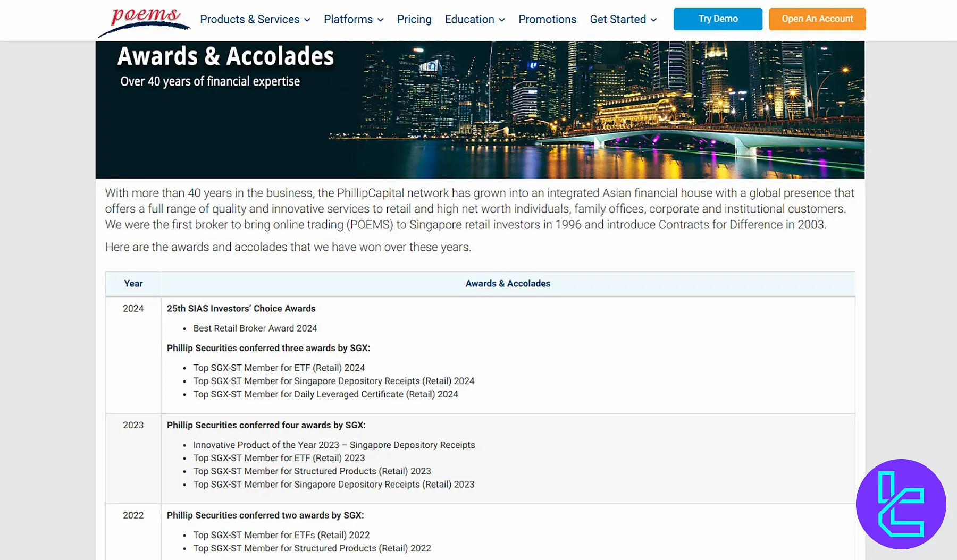The width and height of the screenshot is (957, 560).
Task: Open the Education menu
Action: click(x=475, y=19)
